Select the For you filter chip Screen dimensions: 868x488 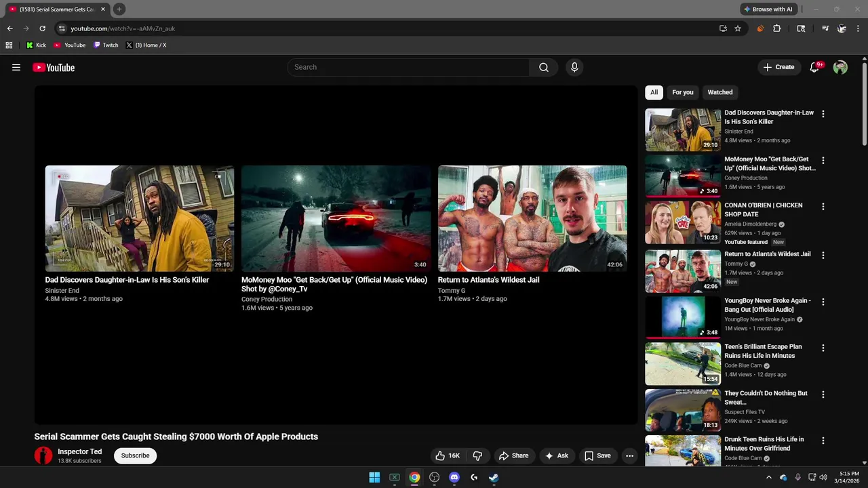683,92
